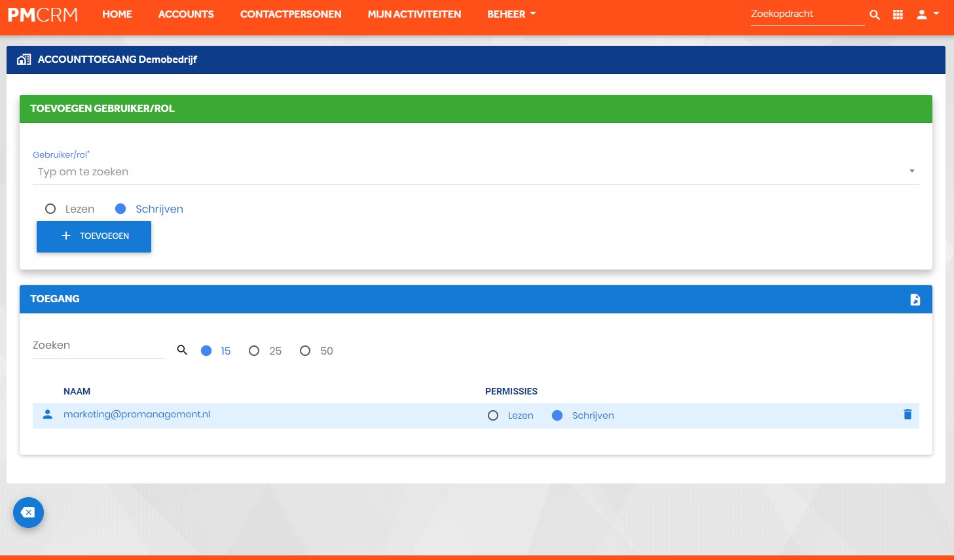Set marketing user's permission to Lezen

[493, 415]
